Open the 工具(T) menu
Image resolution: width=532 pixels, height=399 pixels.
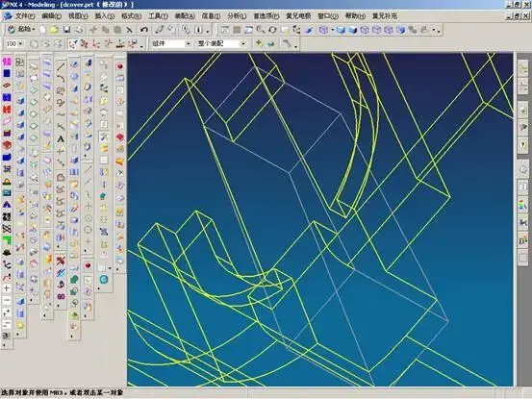click(158, 16)
